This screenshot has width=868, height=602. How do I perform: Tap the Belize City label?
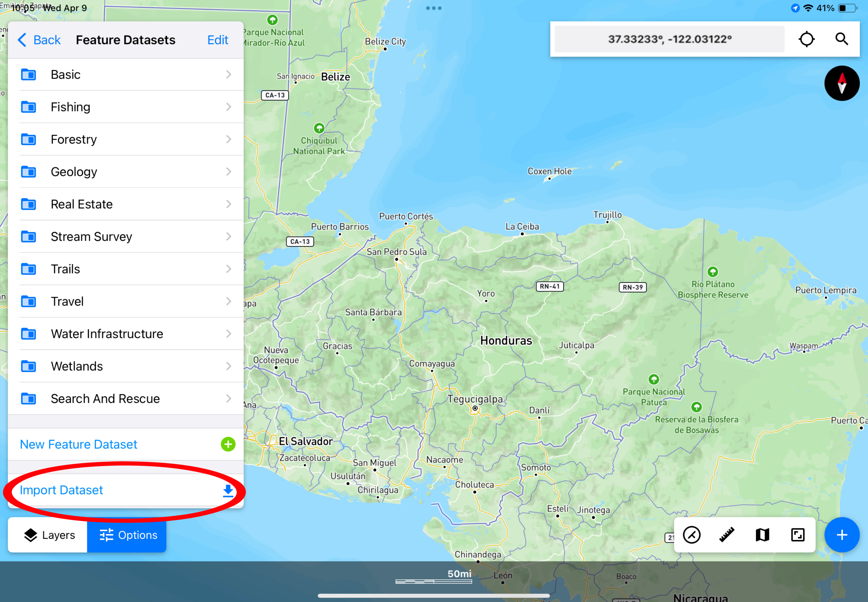[x=385, y=41]
